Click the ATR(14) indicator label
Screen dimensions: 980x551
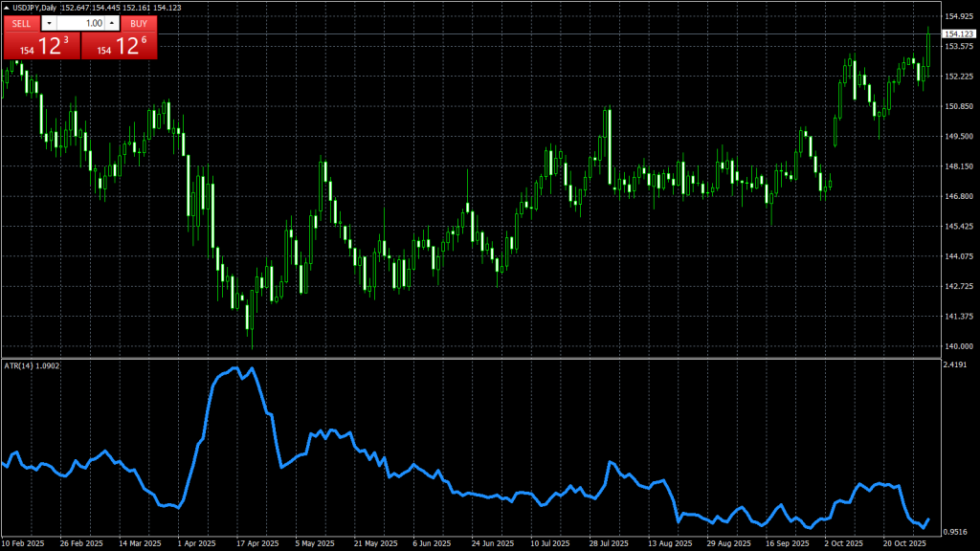tap(32, 365)
